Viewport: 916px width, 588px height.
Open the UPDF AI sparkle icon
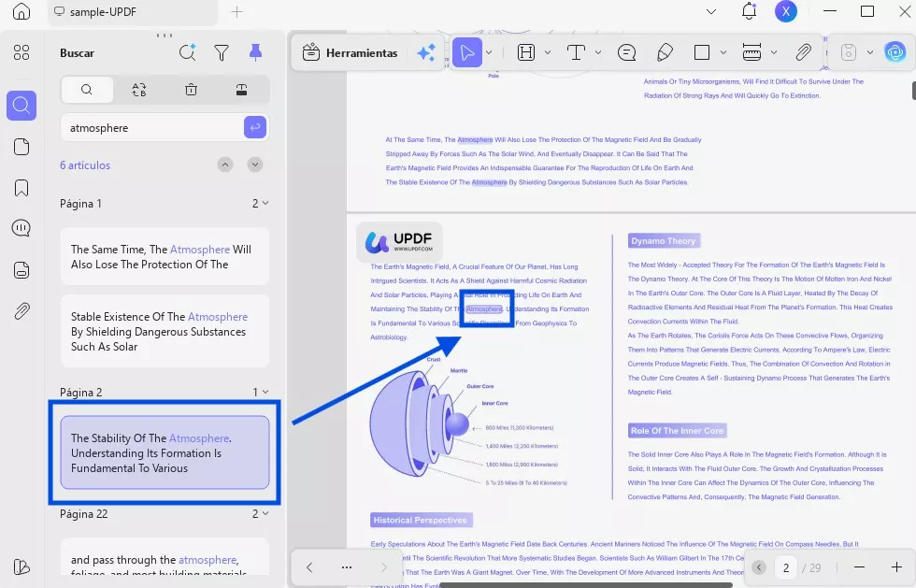click(426, 52)
